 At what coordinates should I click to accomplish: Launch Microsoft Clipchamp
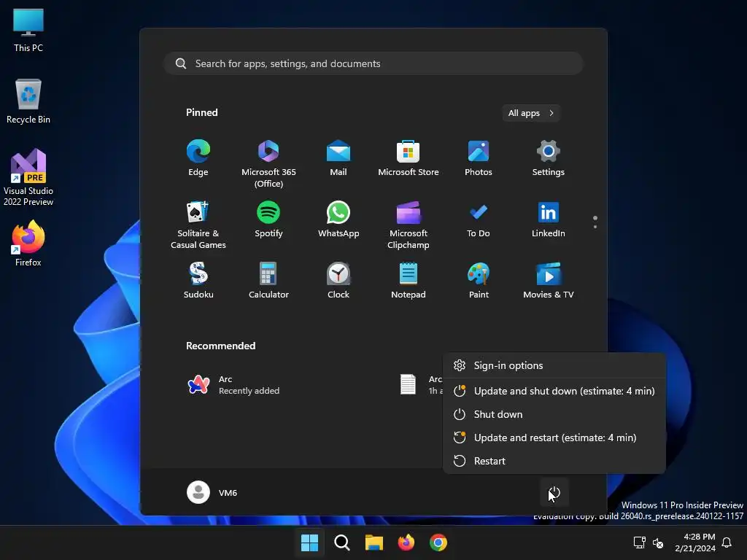tap(409, 225)
